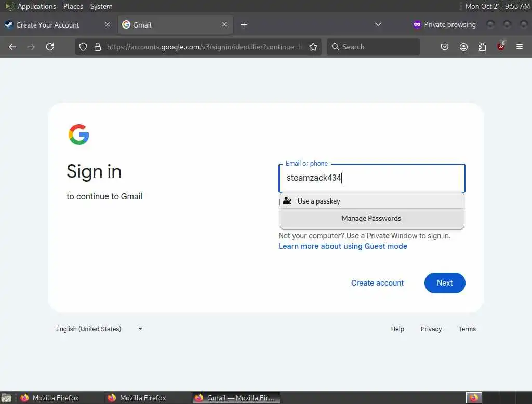This screenshot has height=404, width=532.
Task: Click the show desktop icon in taskbar
Action: click(6, 398)
